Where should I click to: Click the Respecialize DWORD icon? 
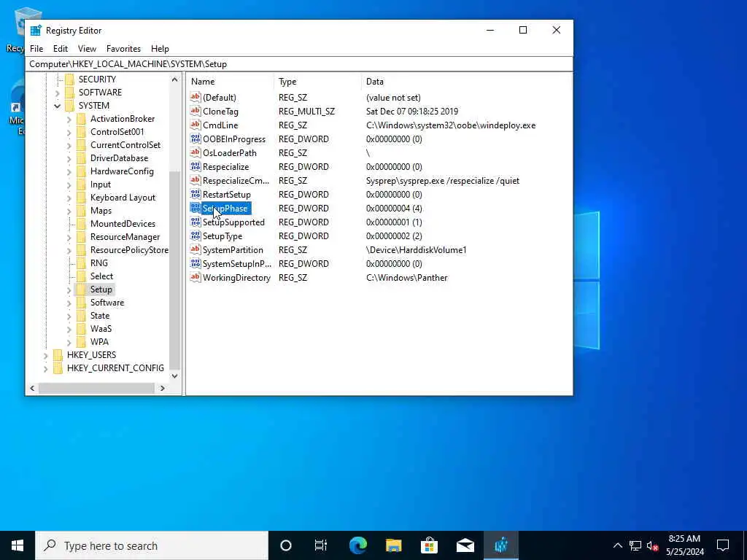tap(196, 166)
